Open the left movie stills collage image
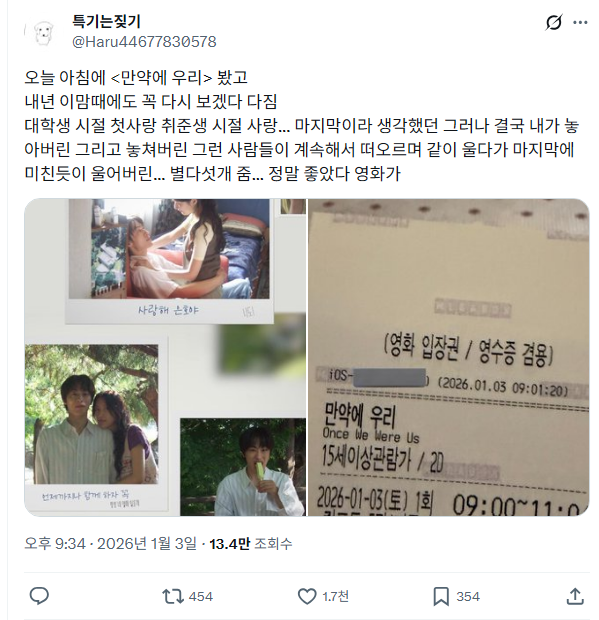The image size is (599, 620). tap(165, 357)
